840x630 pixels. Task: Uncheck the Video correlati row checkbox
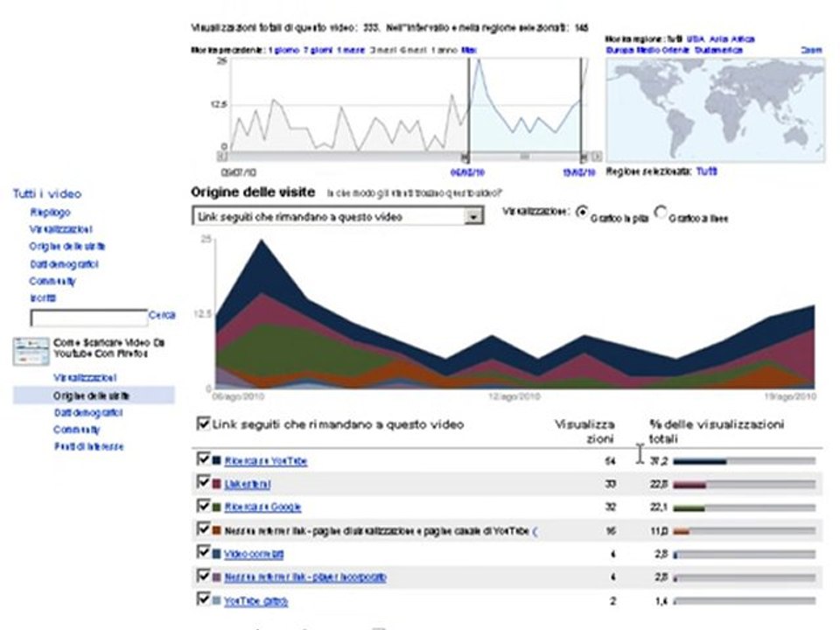[x=203, y=552]
